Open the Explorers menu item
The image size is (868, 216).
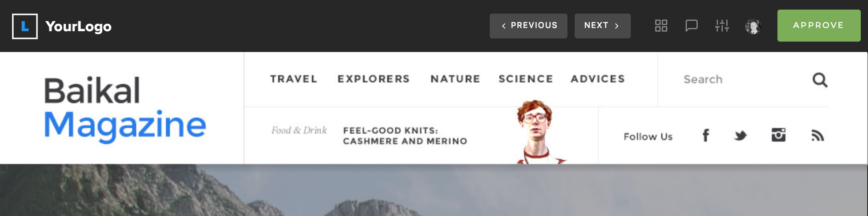click(x=374, y=79)
